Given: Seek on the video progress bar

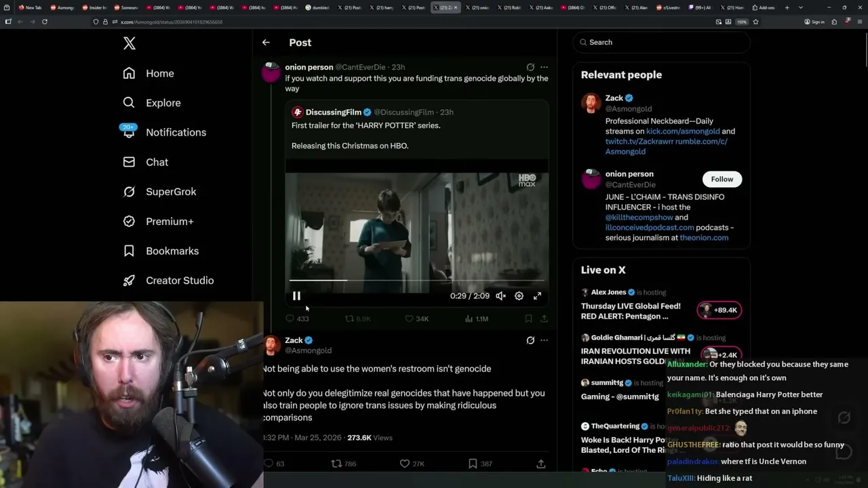Looking at the screenshot, I should coord(416,280).
